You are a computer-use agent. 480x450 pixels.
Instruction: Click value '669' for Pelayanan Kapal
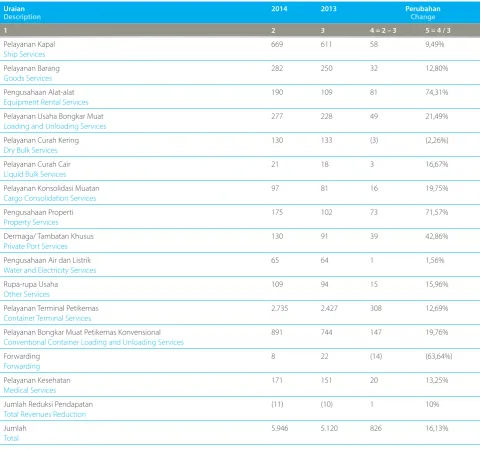tap(277, 44)
